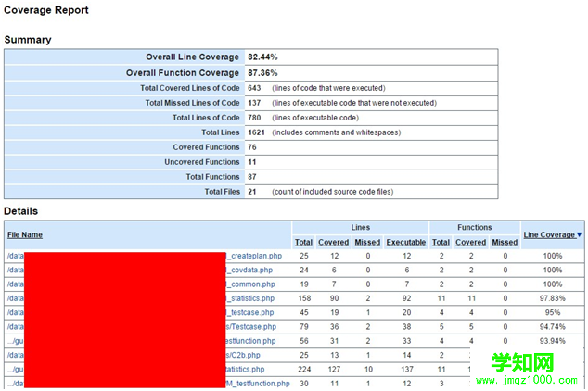
Task: Click the 224 total lines cell
Action: point(304,370)
